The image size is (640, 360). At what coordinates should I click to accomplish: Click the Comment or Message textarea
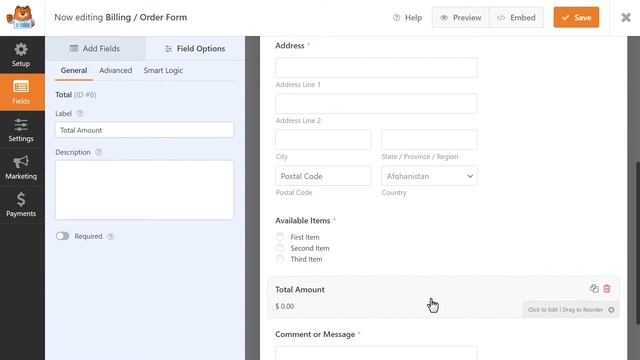point(376,353)
